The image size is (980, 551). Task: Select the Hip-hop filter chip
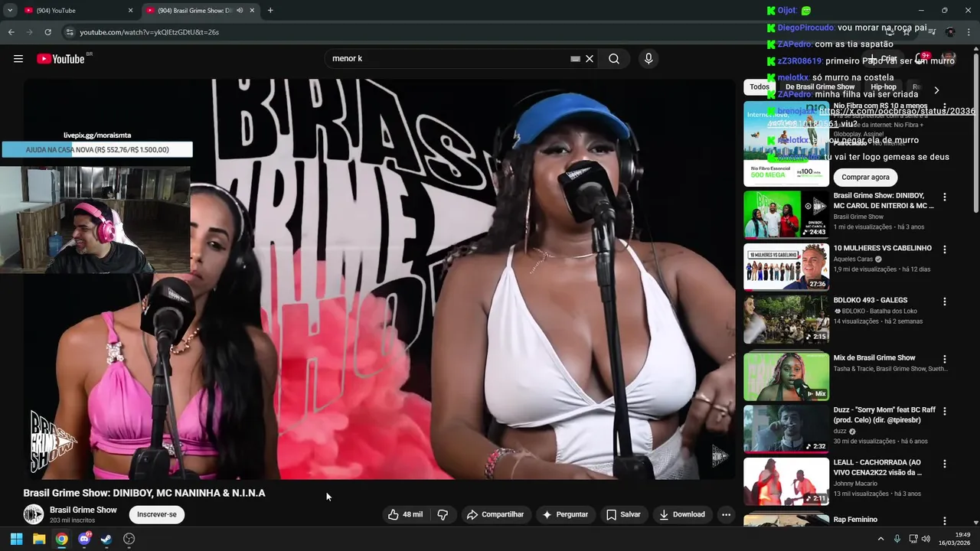point(884,87)
